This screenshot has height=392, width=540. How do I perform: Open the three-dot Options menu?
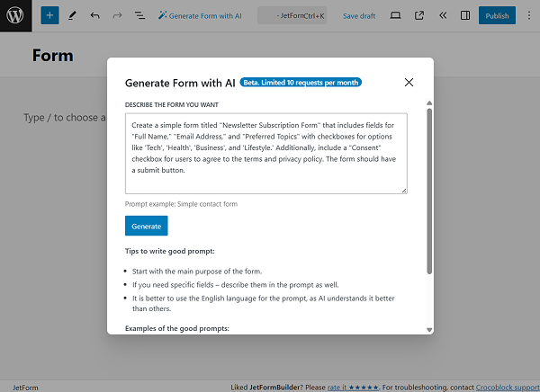[529, 15]
